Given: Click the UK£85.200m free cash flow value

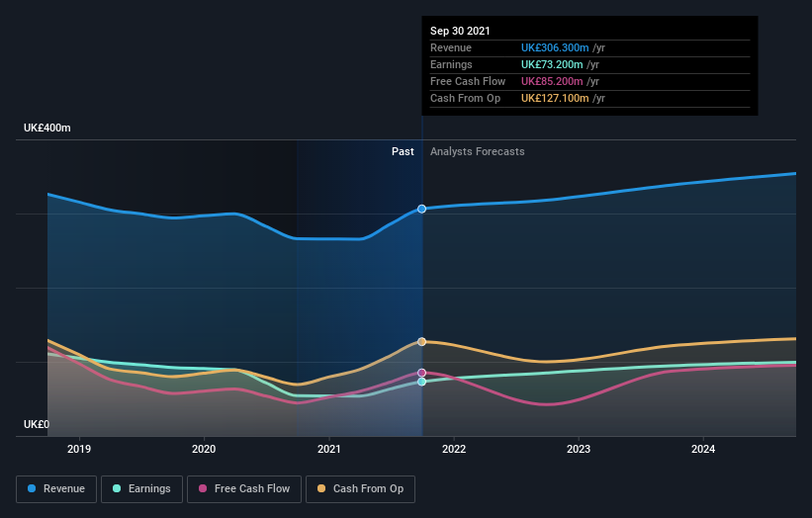Looking at the screenshot, I should 552,81.
